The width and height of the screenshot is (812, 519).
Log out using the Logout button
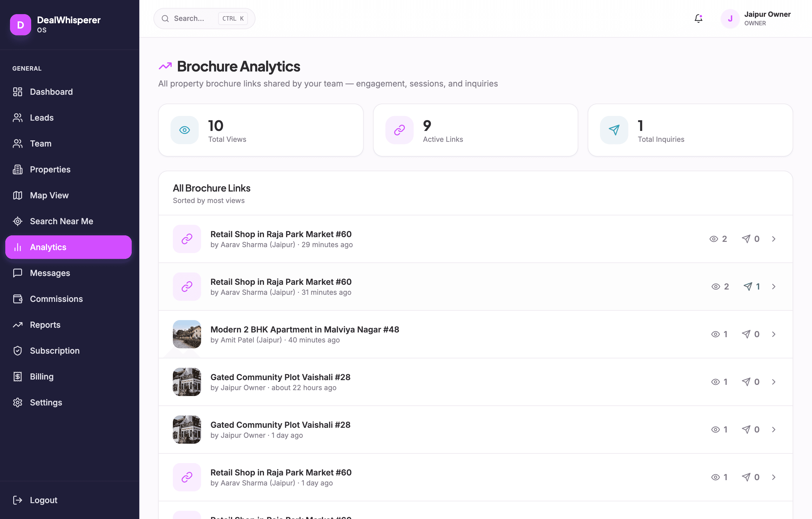pos(68,500)
